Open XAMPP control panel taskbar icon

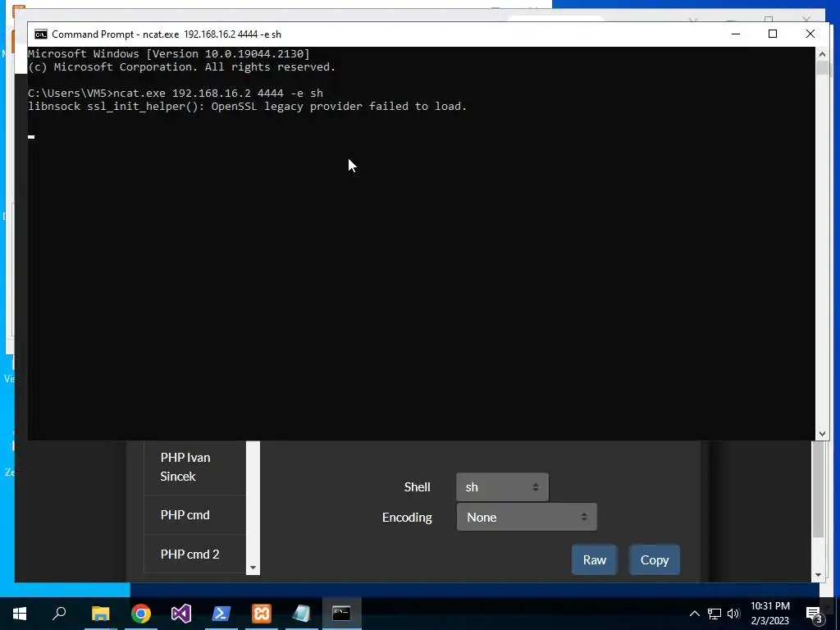point(262,614)
